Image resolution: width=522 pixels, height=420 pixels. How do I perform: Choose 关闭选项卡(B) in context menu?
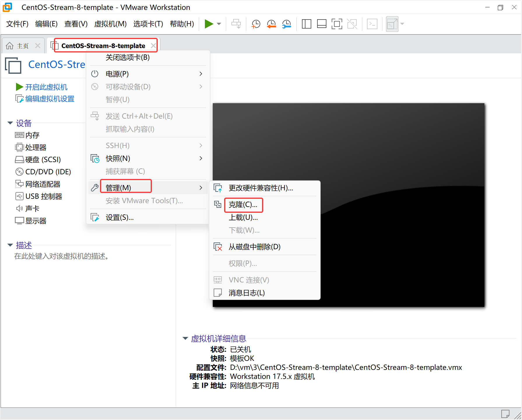click(148, 57)
